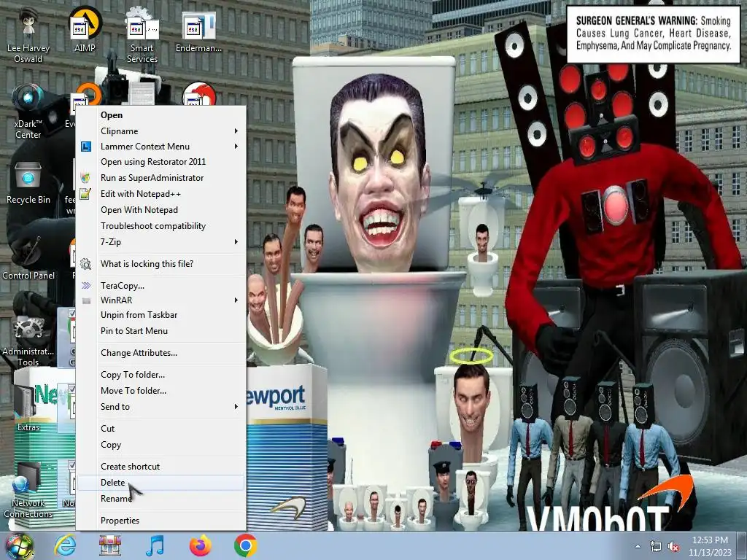Expand Lammer Context Menu submenu

coord(160,147)
